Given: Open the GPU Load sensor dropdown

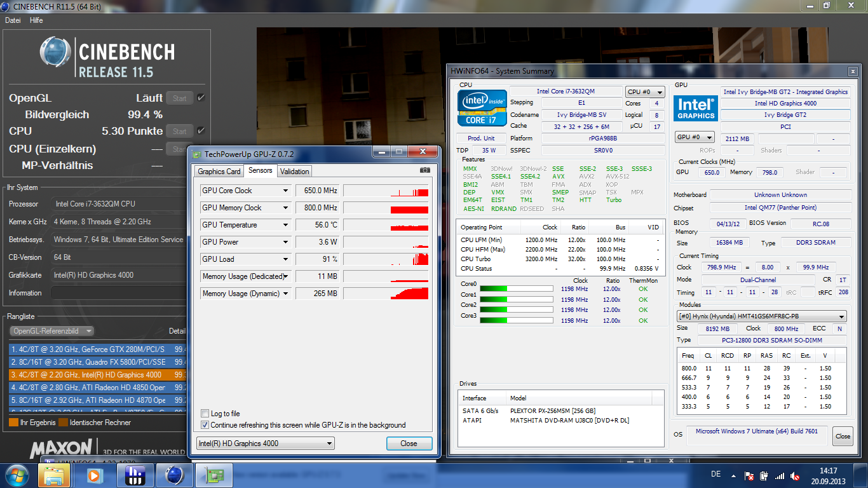Looking at the screenshot, I should 286,259.
